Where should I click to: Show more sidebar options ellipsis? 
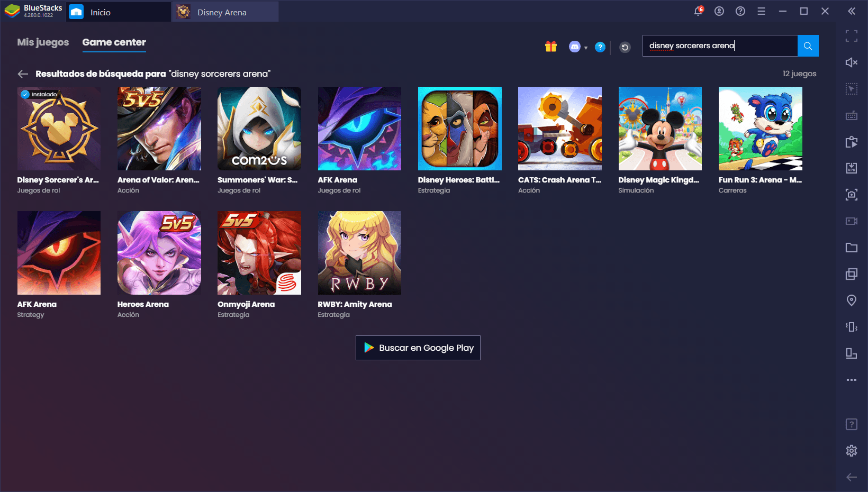pos(852,380)
